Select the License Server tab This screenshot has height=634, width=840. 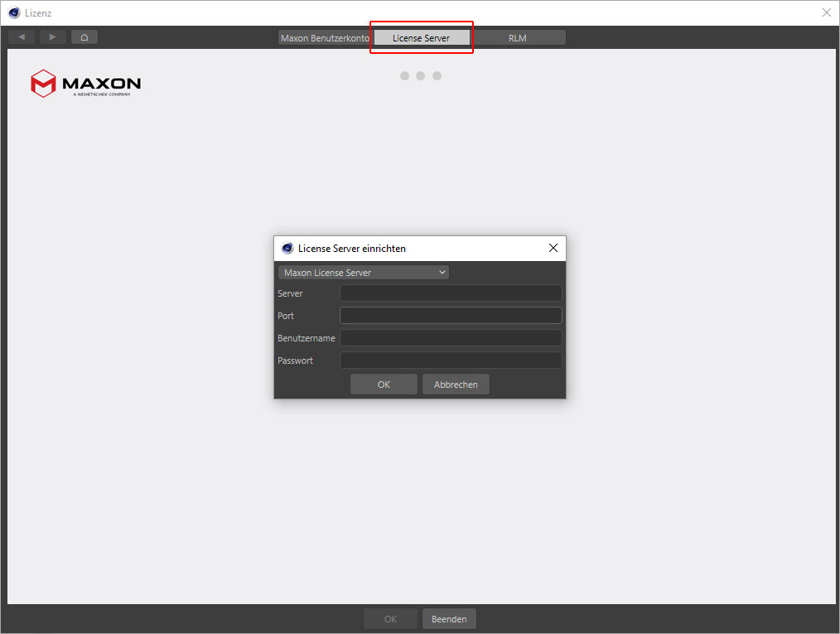(x=421, y=38)
